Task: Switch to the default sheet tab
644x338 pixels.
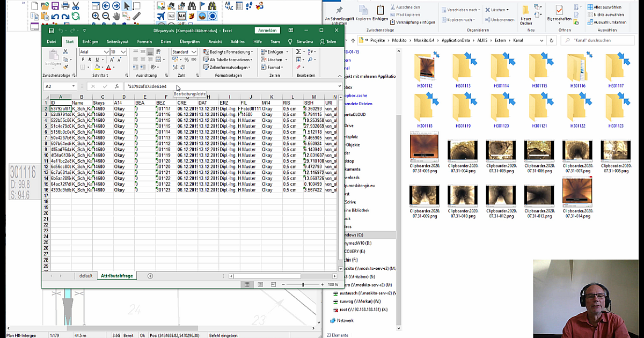Action: coord(86,276)
